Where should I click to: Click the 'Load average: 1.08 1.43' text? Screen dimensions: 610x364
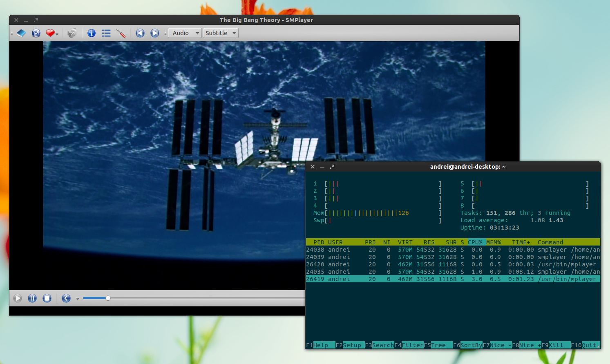click(x=512, y=220)
